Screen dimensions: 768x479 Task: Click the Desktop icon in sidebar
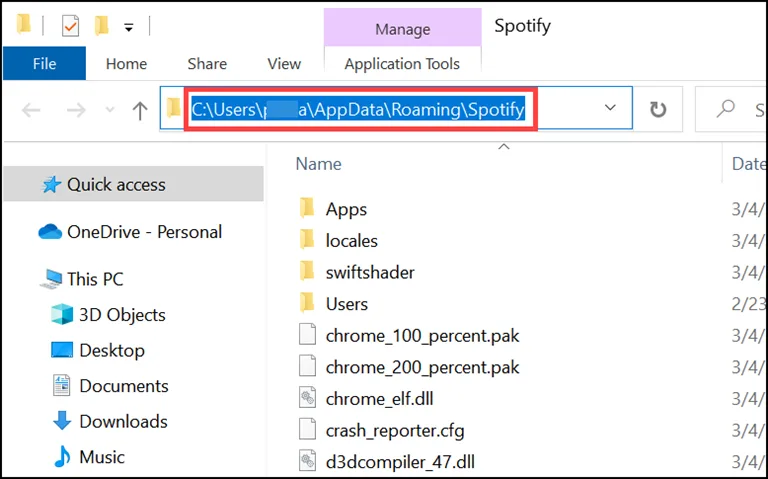[62, 350]
